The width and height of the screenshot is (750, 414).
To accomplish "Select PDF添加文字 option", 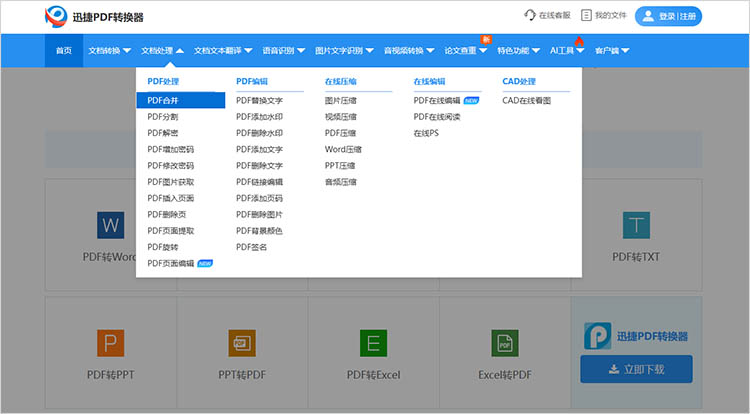I will click(259, 149).
